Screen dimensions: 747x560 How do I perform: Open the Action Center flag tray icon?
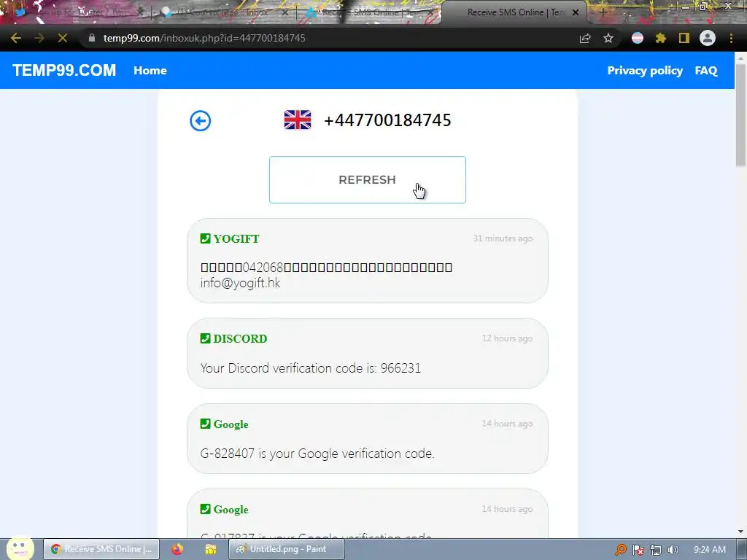click(x=638, y=550)
